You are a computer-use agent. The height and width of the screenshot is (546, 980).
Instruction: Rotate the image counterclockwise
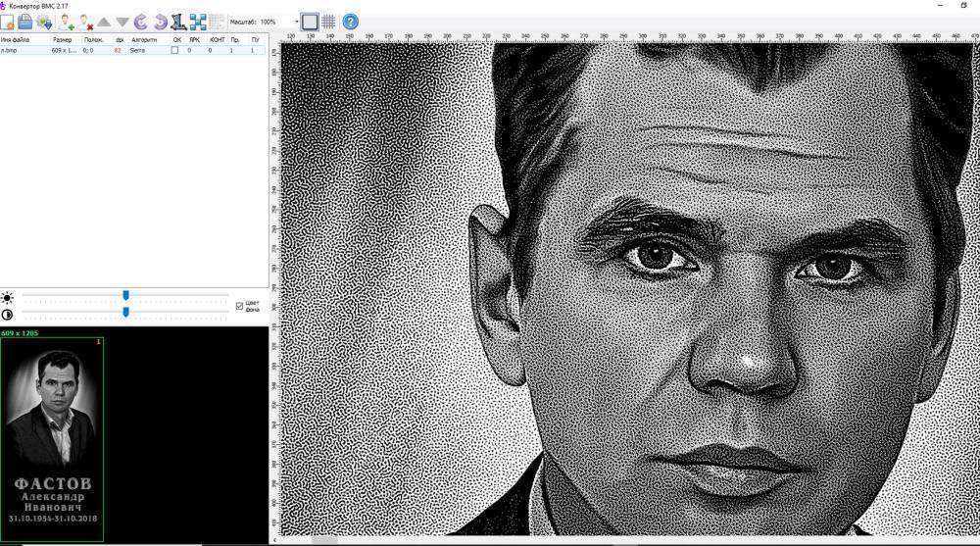[140, 22]
